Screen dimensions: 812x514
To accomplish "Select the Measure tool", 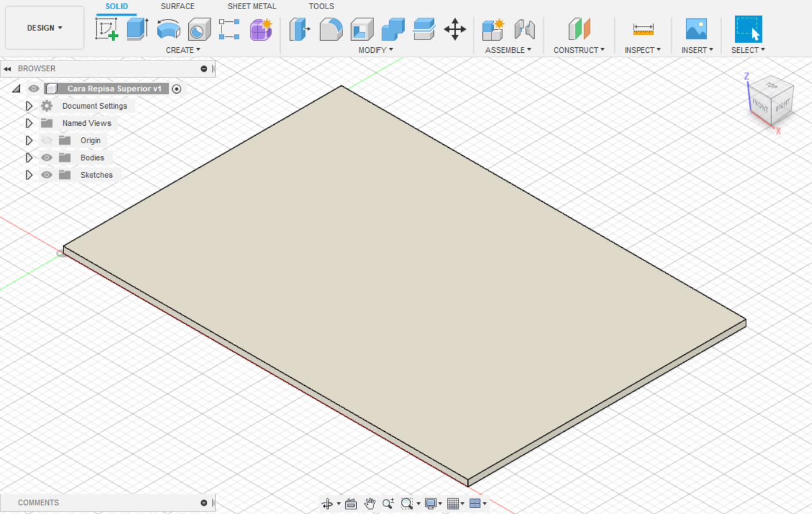I will 643,29.
